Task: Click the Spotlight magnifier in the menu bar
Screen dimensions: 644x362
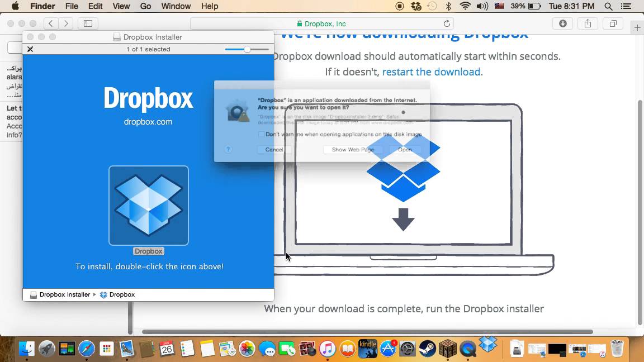Action: tap(607, 6)
